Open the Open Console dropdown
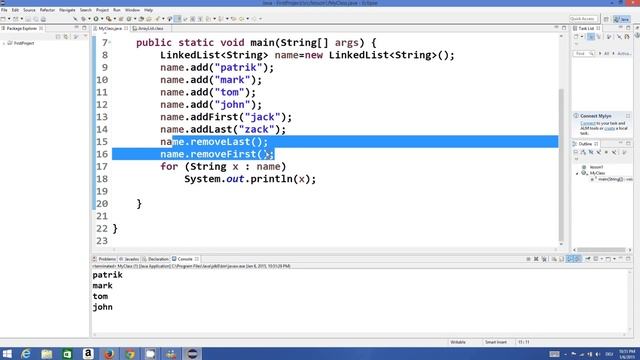This screenshot has width=640, height=360. pos(614,259)
